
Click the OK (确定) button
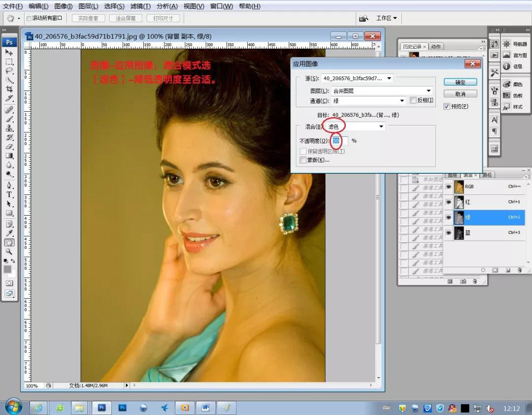pyautogui.click(x=460, y=82)
